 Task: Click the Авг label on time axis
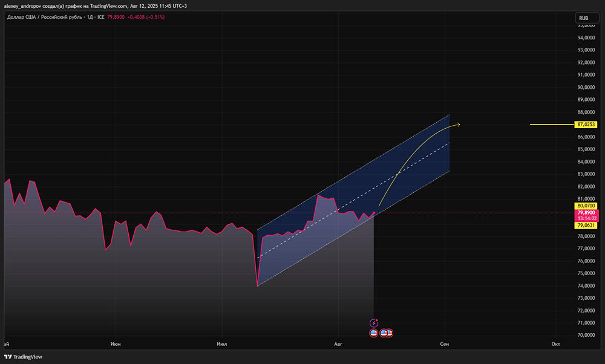point(338,344)
